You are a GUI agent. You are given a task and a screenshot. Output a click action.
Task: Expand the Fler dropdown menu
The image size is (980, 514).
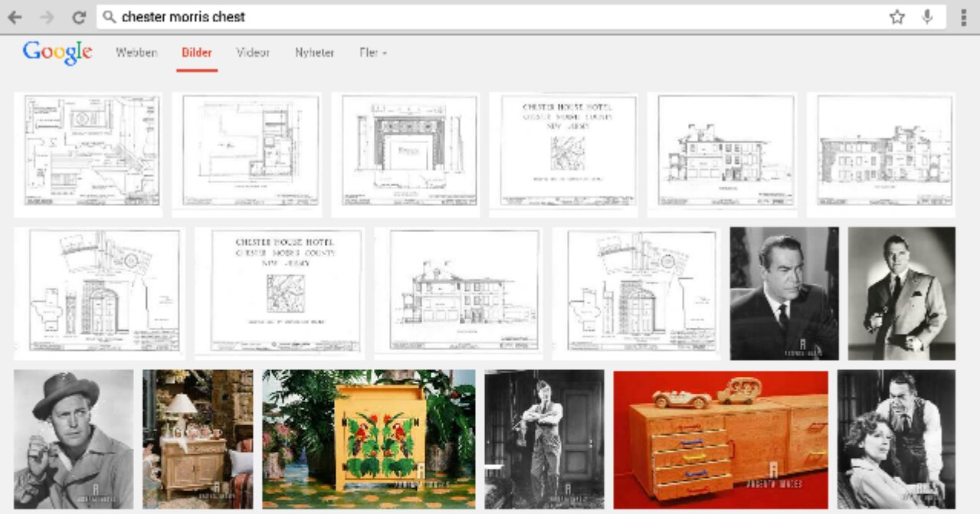(x=372, y=53)
